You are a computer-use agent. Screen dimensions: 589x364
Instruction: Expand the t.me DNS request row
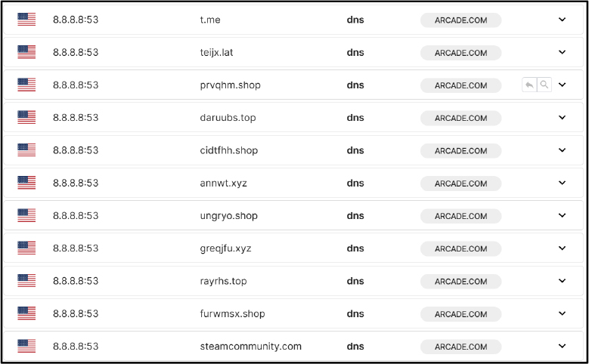pyautogui.click(x=562, y=20)
